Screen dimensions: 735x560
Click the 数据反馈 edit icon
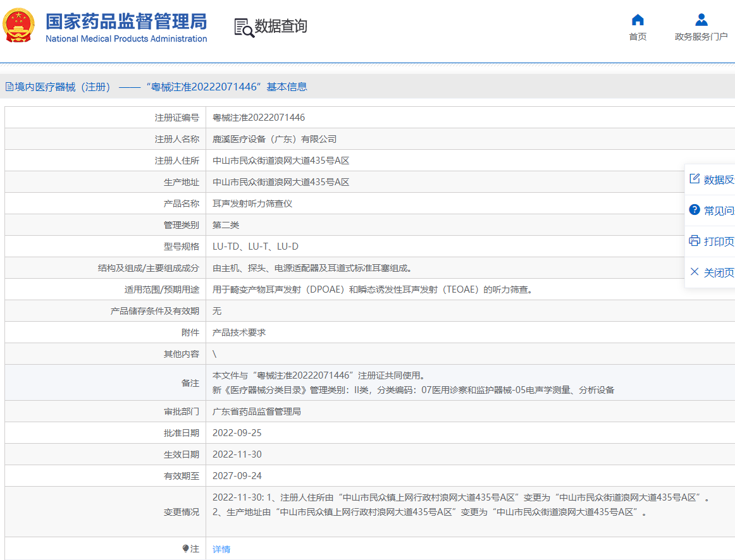695,178
